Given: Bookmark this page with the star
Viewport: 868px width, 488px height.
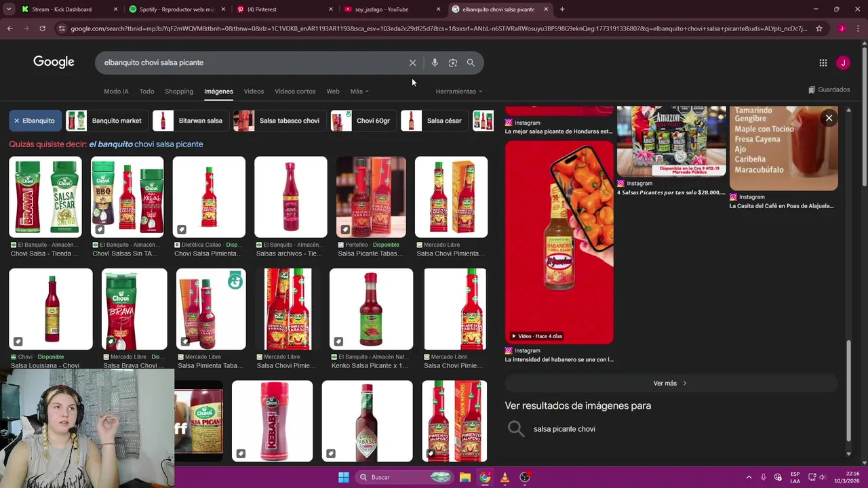Looking at the screenshot, I should (819, 28).
